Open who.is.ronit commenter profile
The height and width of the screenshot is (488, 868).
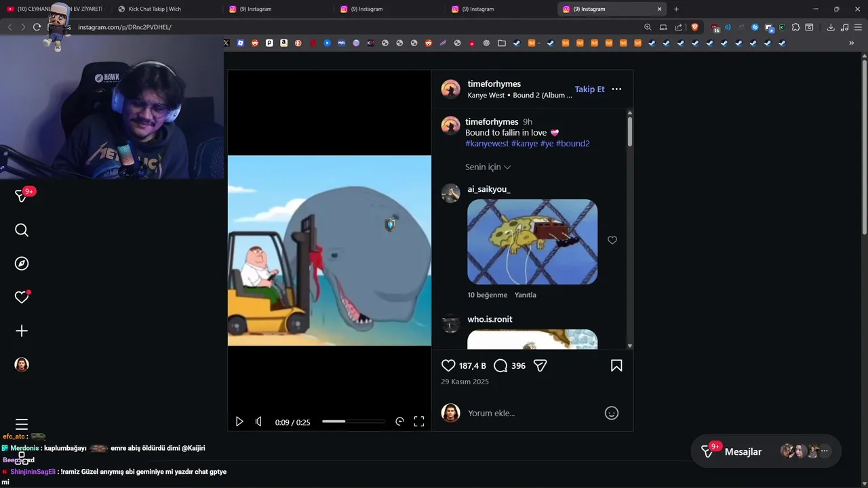pos(490,319)
